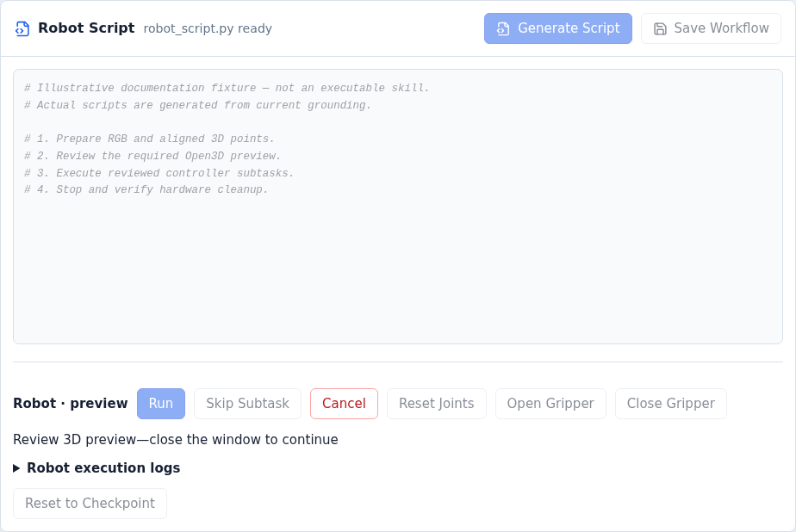796x532 pixels.
Task: Click the 'Illustrative documentation fixture' comment line
Action: pos(227,88)
